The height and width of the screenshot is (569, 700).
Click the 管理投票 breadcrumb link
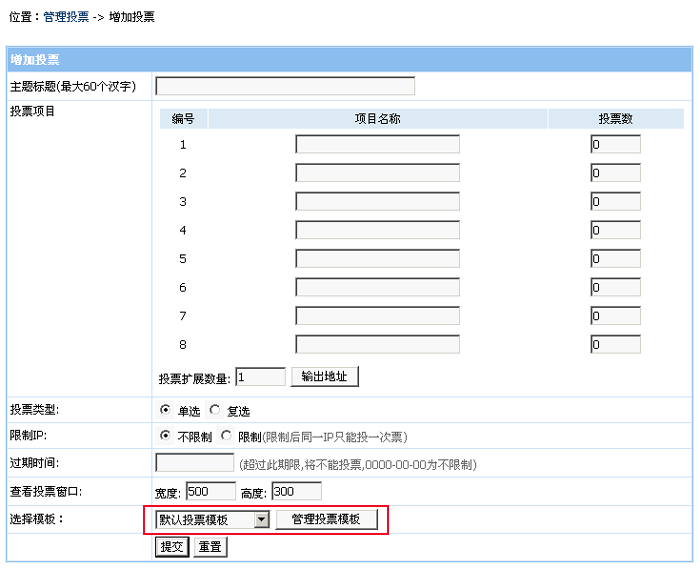pyautogui.click(x=66, y=17)
